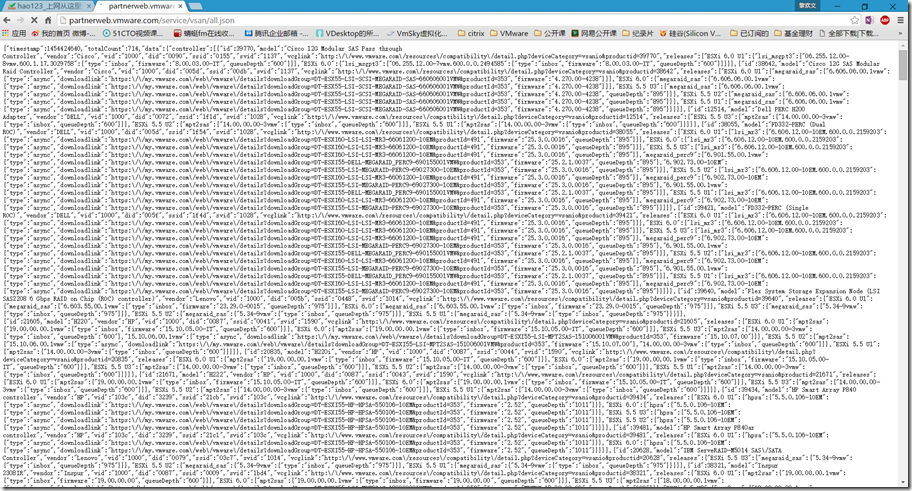Open the Apps shortcut 应用
The width and height of the screenshot is (912, 491).
(x=14, y=33)
